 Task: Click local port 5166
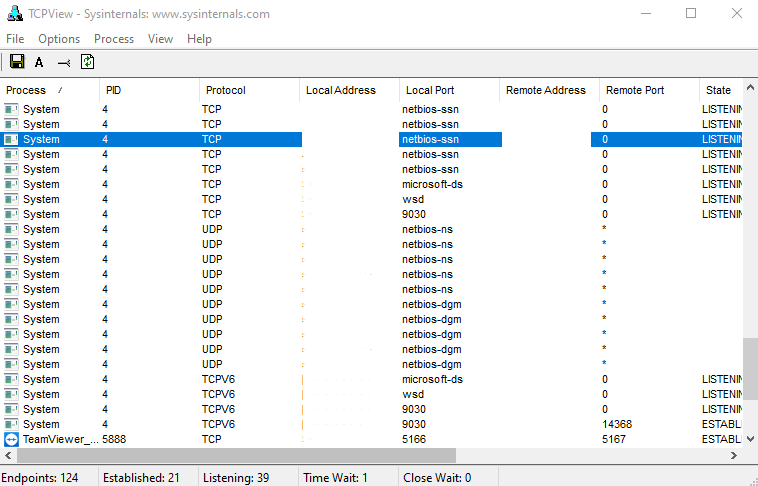(x=414, y=439)
